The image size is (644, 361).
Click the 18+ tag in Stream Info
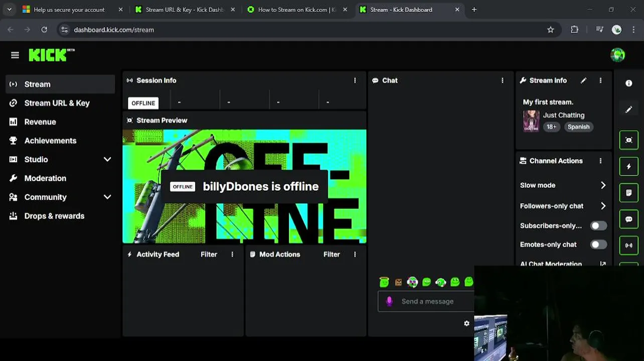coord(551,127)
